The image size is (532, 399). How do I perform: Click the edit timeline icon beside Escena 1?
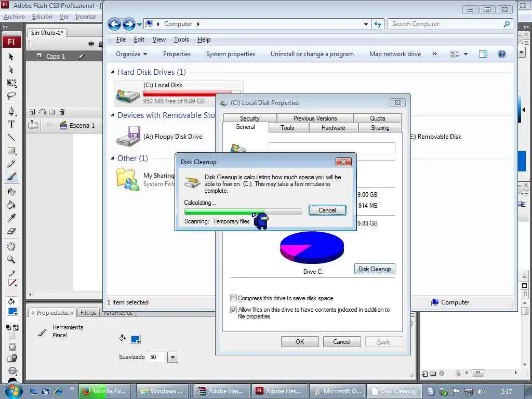(x=33, y=125)
